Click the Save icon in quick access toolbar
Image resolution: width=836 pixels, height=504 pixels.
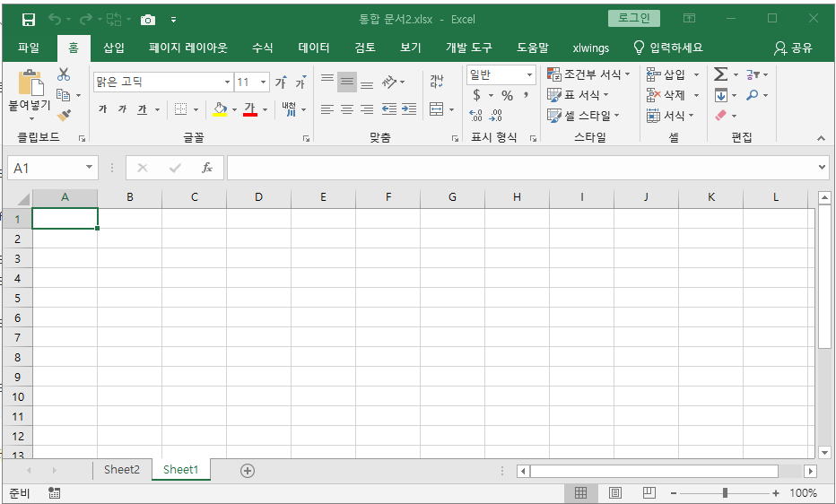click(x=29, y=20)
